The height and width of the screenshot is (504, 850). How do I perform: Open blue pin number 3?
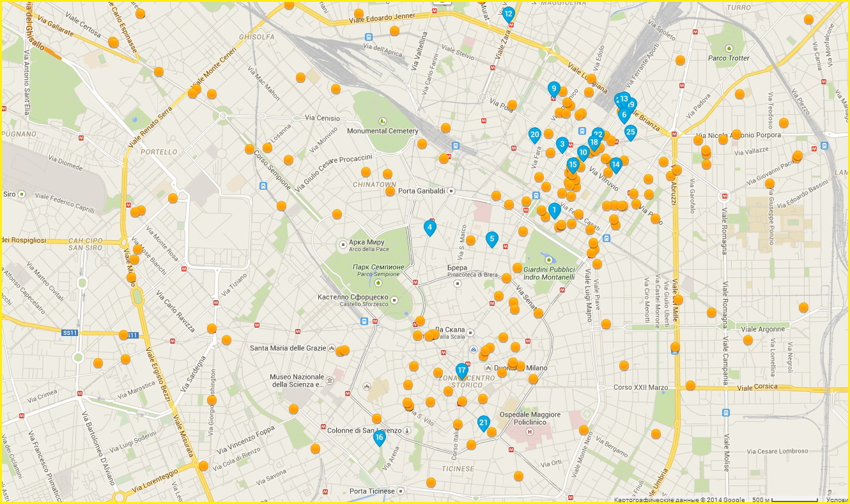click(x=562, y=145)
